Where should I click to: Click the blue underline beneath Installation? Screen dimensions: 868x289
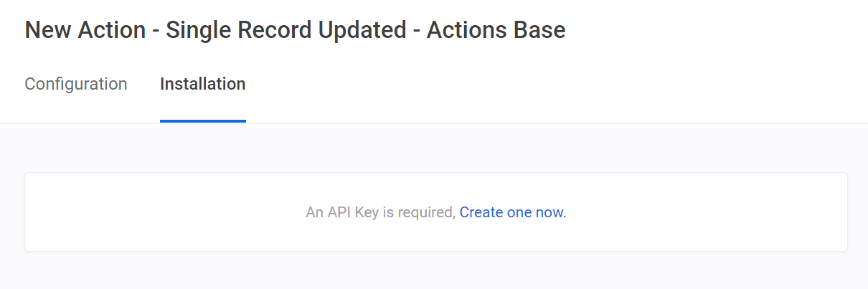(202, 120)
